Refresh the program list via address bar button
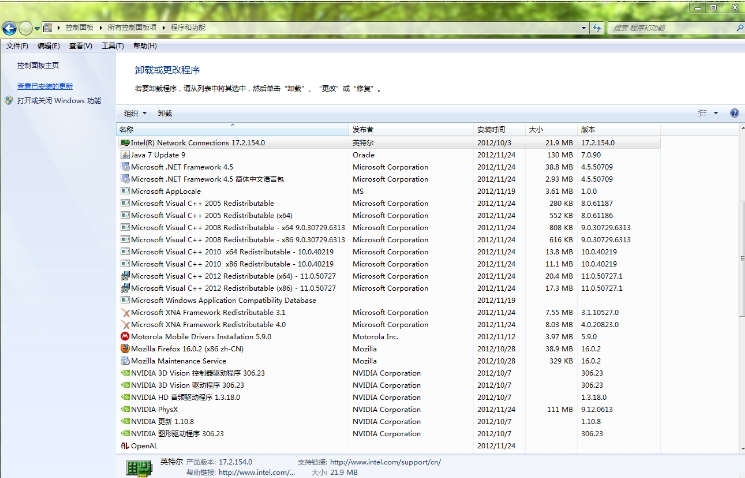Image resolution: width=745 pixels, height=478 pixels. coord(597,28)
